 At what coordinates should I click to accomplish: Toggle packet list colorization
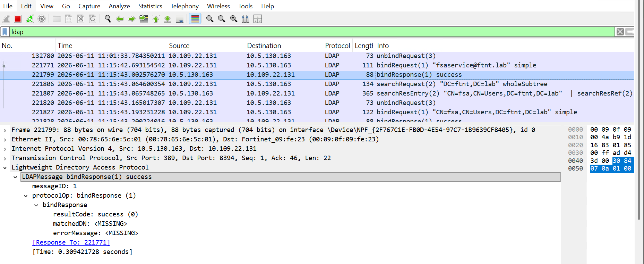click(195, 19)
